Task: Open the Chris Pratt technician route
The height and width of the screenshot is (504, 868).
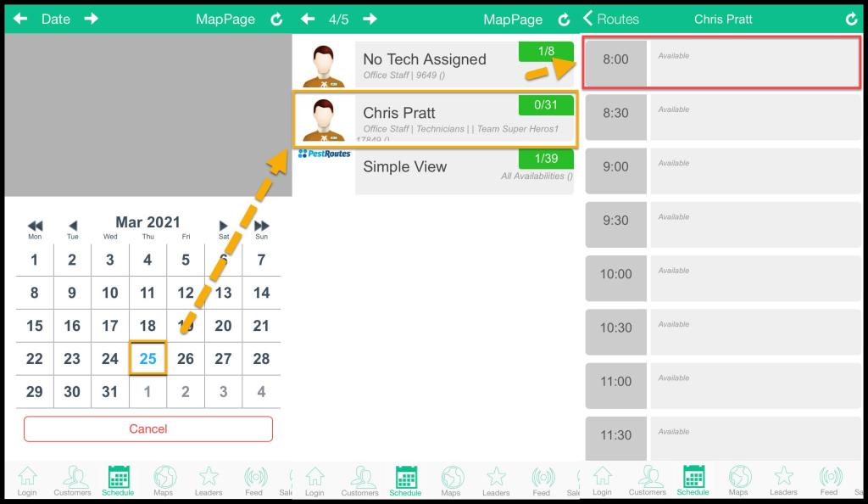Action: click(436, 118)
